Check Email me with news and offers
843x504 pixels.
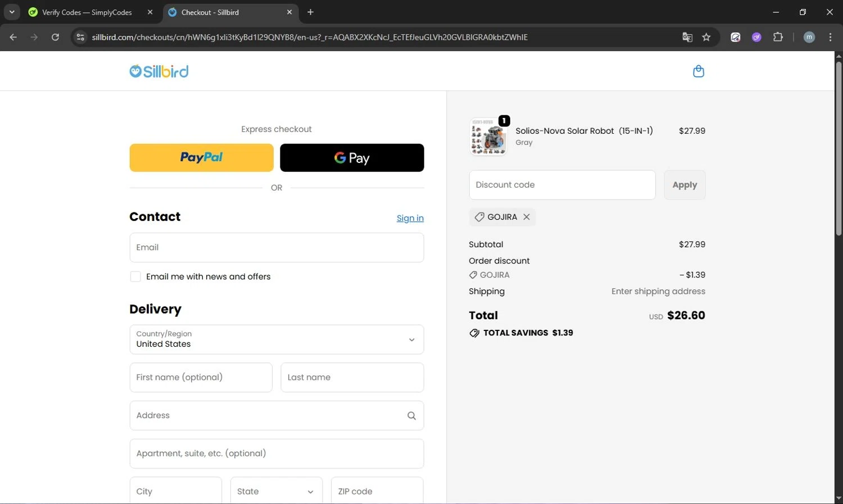(x=135, y=276)
